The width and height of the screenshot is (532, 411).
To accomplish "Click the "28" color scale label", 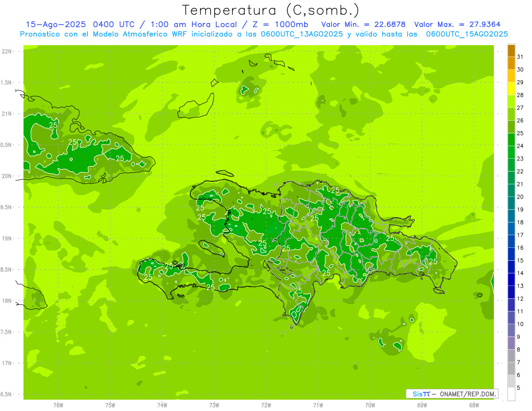I will (x=520, y=95).
